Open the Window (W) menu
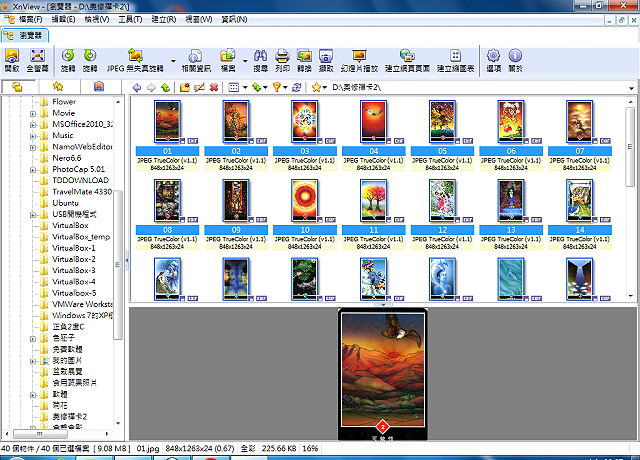640x460 pixels. [198, 19]
